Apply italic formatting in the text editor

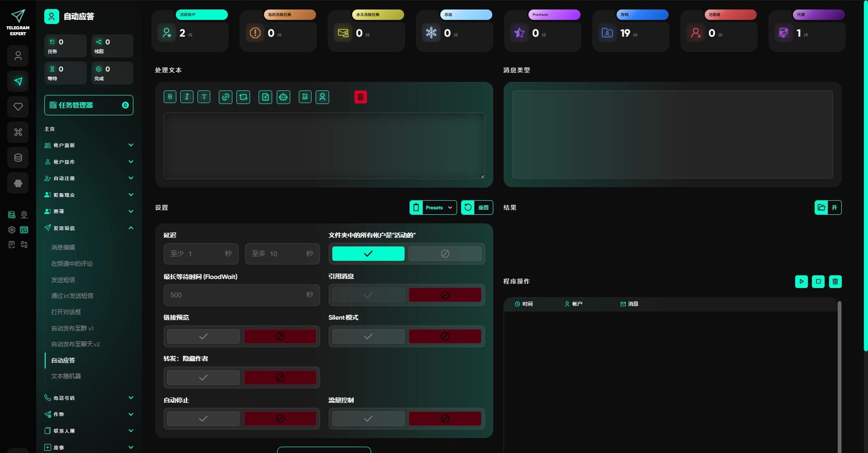click(187, 97)
